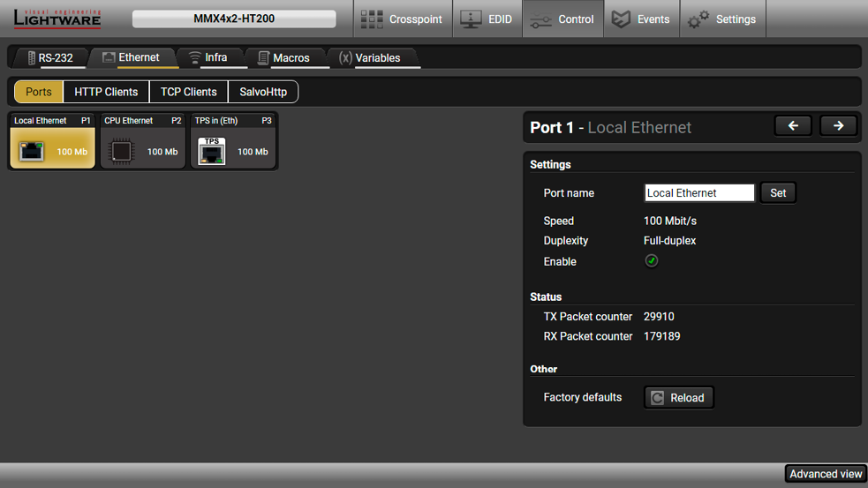Viewport: 868px width, 488px height.
Task: Switch to the Infra subtab
Action: pos(209,57)
